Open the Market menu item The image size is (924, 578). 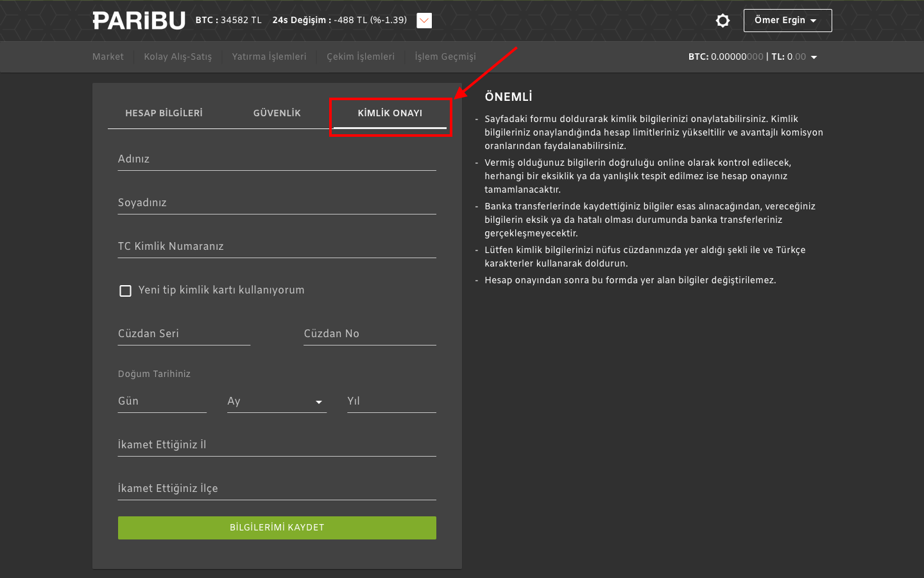click(108, 57)
